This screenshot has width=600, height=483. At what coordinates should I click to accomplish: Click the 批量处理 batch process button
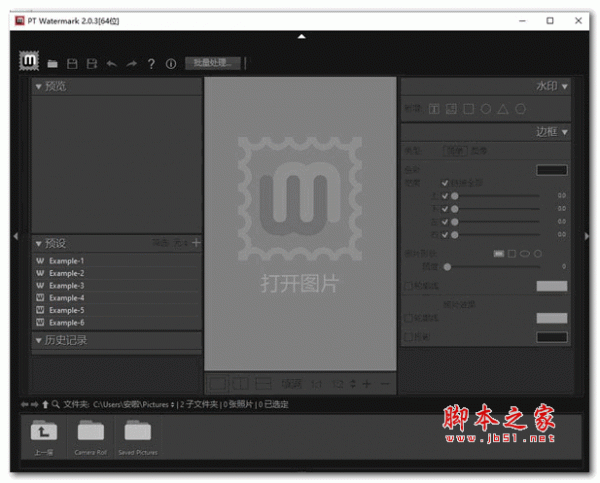pyautogui.click(x=213, y=63)
